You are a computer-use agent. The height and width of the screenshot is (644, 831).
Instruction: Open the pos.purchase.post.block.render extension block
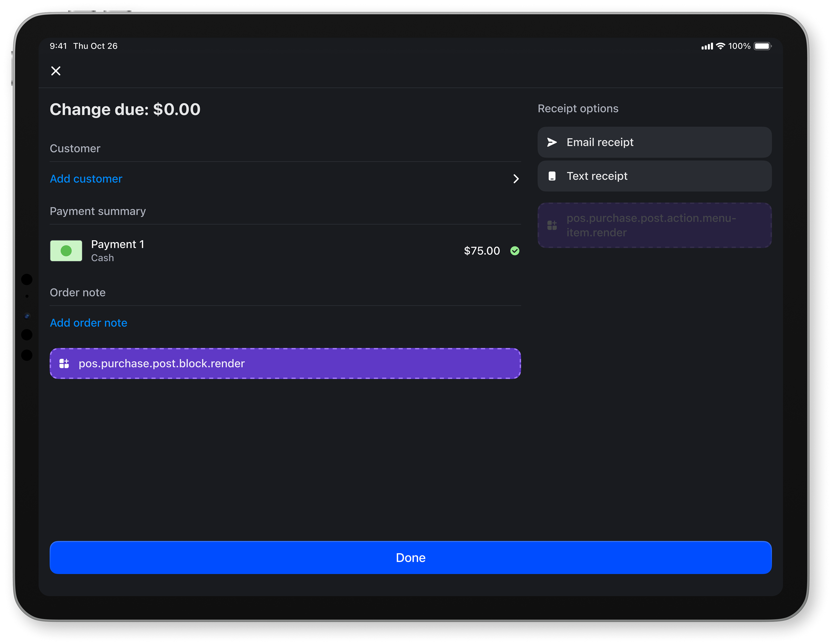(x=285, y=363)
